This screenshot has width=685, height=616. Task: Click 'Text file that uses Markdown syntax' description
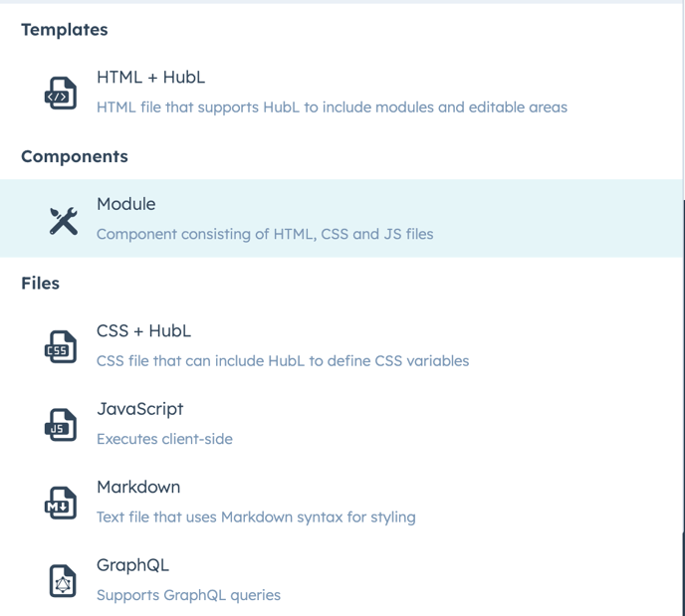click(x=256, y=517)
